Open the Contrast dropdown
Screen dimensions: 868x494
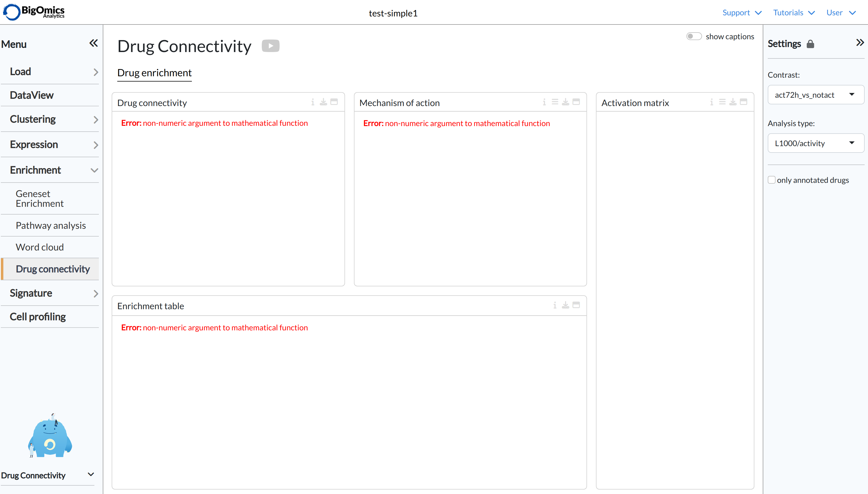coord(815,95)
